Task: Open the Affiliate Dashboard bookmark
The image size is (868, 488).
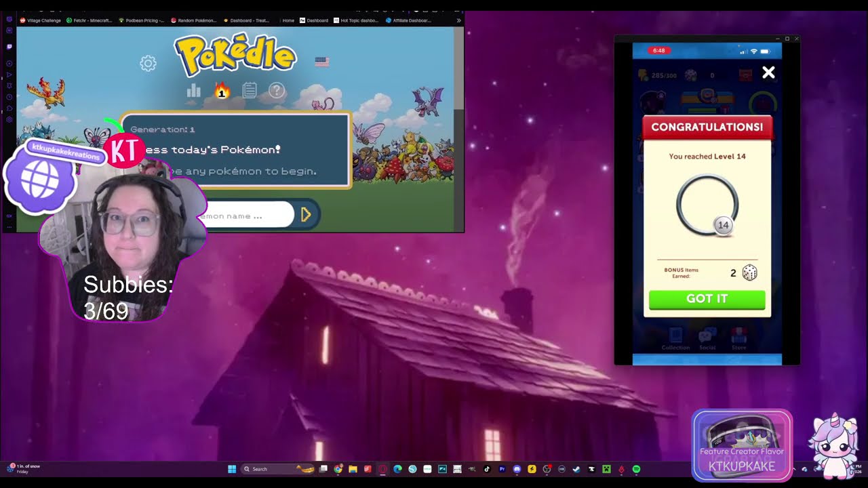Action: tap(408, 20)
